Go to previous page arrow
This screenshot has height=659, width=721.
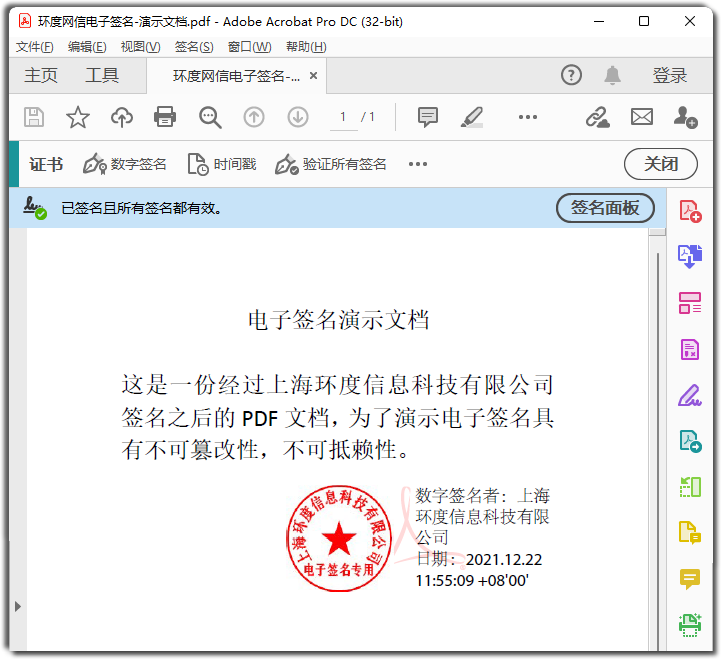tap(254, 117)
